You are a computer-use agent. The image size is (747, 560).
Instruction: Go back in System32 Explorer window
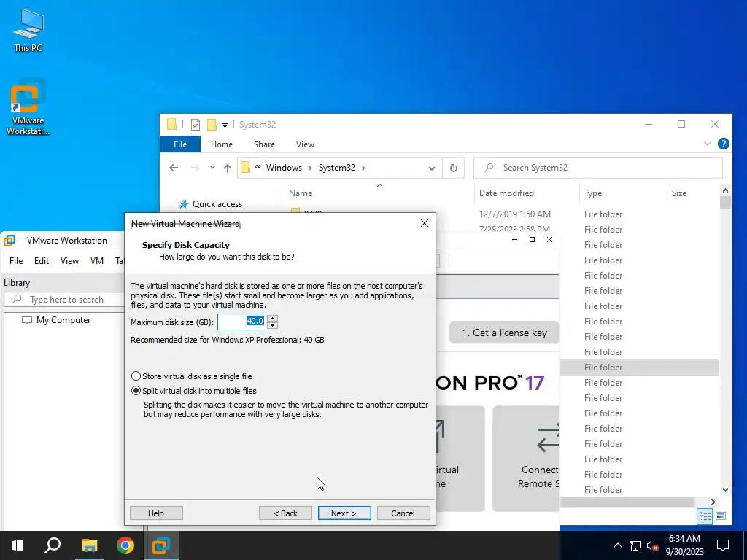pos(174,168)
